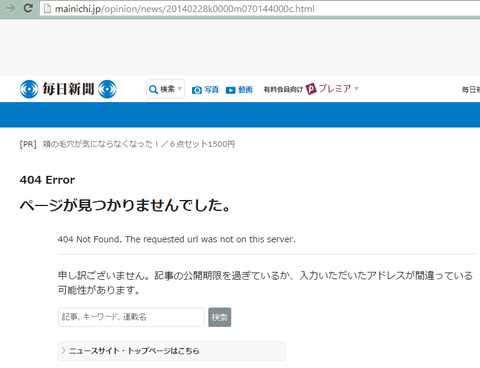
Task: Click the browser forward arrow
Action: 11,8
